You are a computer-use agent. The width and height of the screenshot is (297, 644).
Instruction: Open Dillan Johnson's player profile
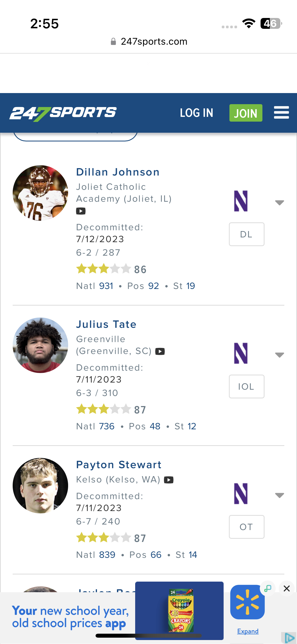click(118, 172)
